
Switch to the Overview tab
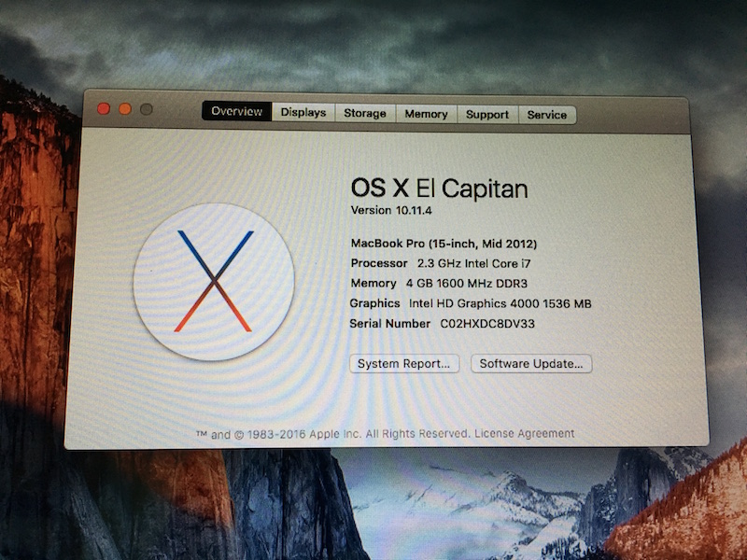pos(237,111)
